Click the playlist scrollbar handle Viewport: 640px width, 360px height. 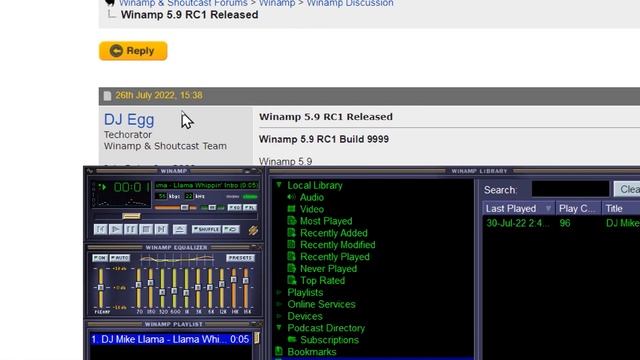coord(257,338)
